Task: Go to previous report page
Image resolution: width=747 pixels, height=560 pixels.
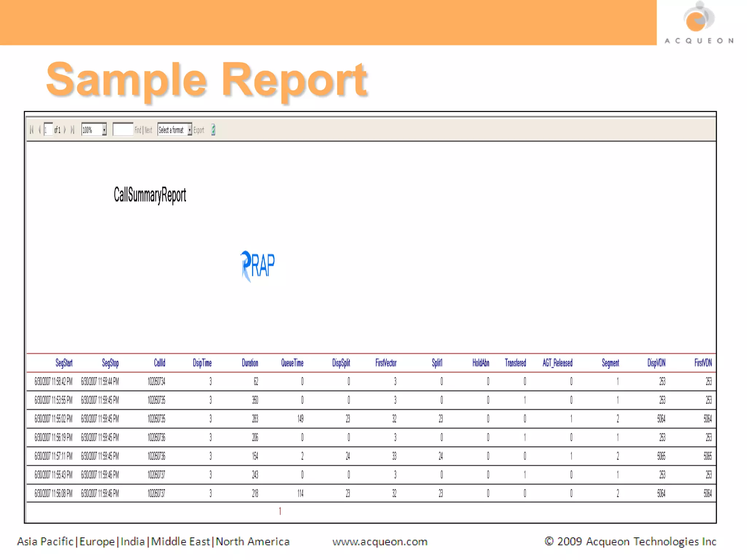Action: pos(39,130)
